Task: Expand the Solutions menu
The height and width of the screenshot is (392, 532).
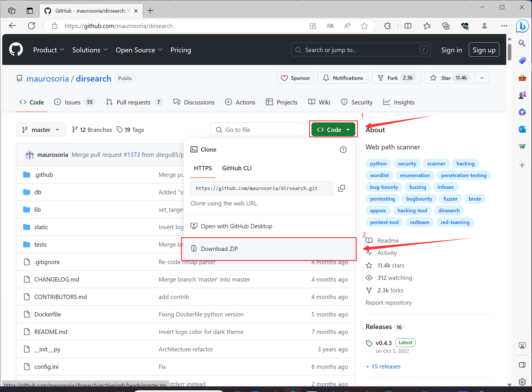Action: coord(90,50)
